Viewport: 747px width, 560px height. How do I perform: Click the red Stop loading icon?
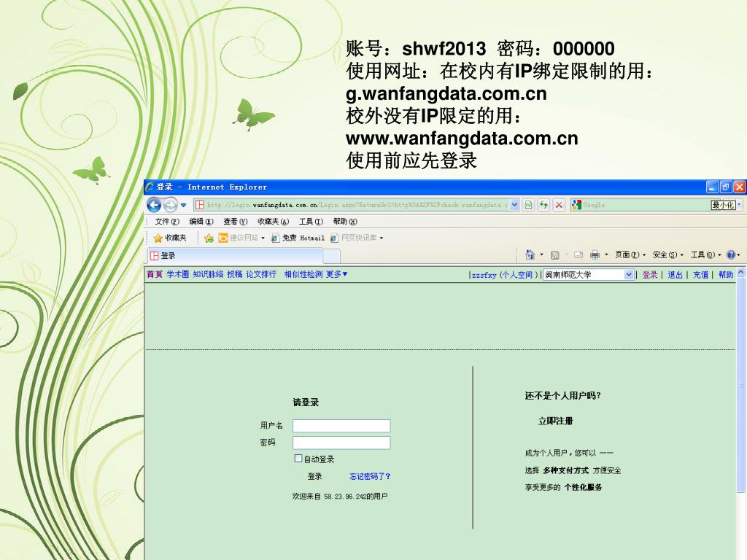[x=559, y=205]
